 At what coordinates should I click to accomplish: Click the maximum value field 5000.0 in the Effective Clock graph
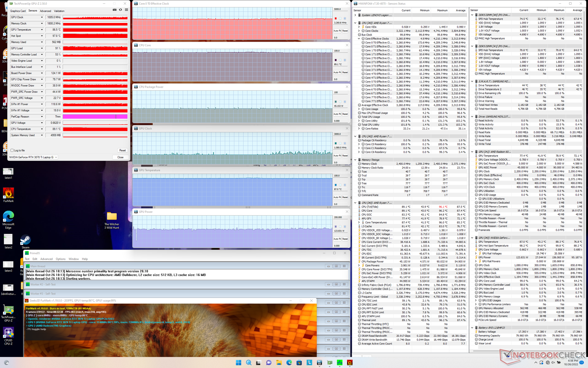pos(341,9)
